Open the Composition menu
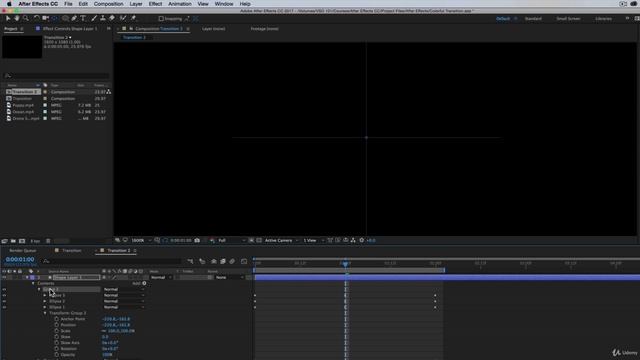The height and width of the screenshot is (360, 640). click(x=108, y=4)
